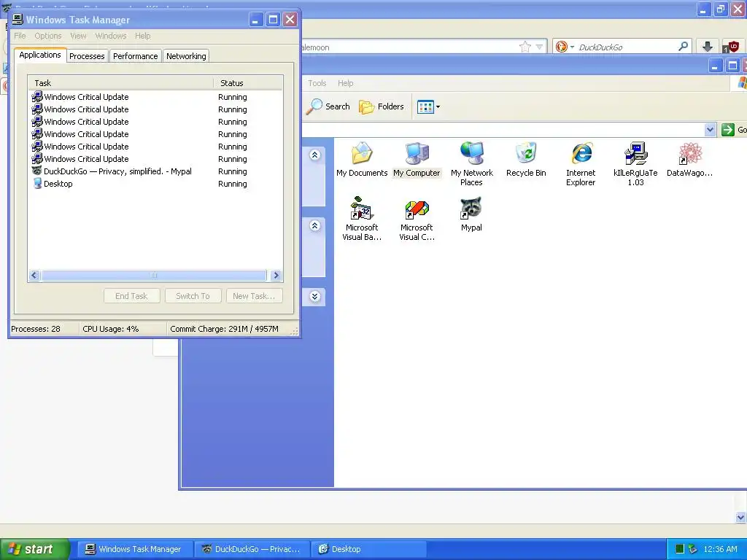The height and width of the screenshot is (560, 747).
Task: Switch to Networking tab in Task Manager
Action: tap(186, 56)
